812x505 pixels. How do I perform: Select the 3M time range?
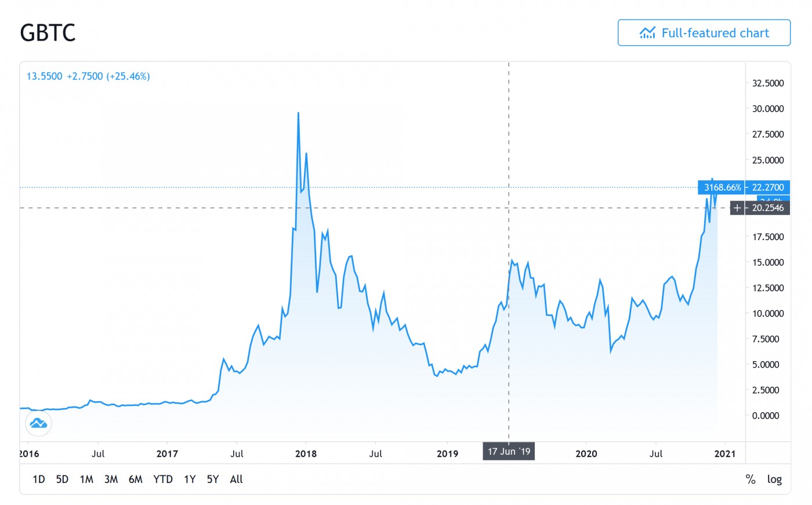pos(111,479)
